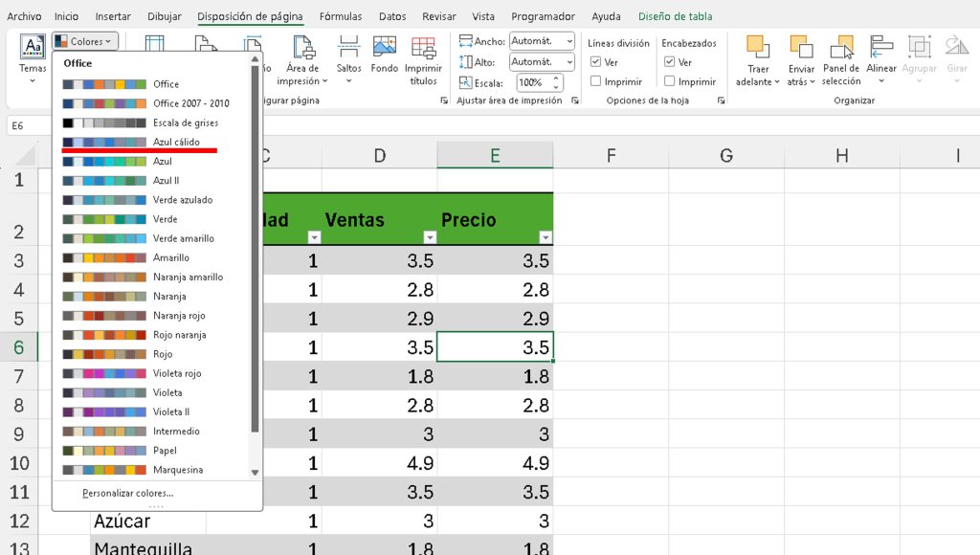The height and width of the screenshot is (555, 980).
Task: Click Personalizar colores link
Action: (127, 493)
